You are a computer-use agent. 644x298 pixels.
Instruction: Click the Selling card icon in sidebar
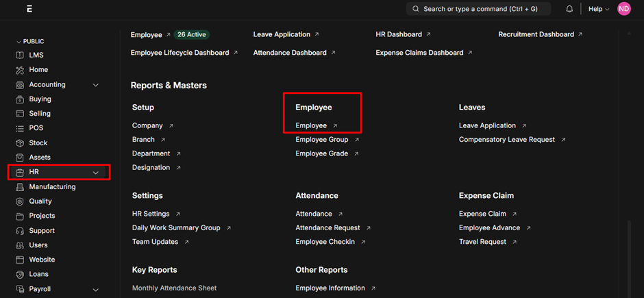click(20, 114)
